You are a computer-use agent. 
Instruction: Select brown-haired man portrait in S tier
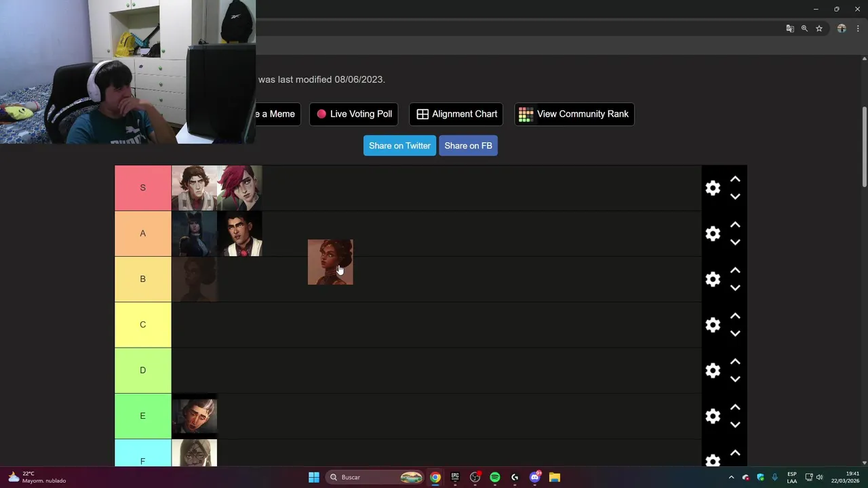point(194,188)
